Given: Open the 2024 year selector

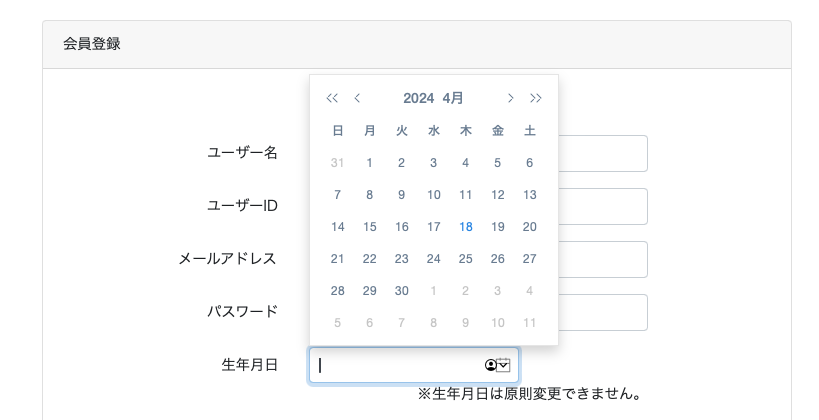Looking at the screenshot, I should 418,98.
